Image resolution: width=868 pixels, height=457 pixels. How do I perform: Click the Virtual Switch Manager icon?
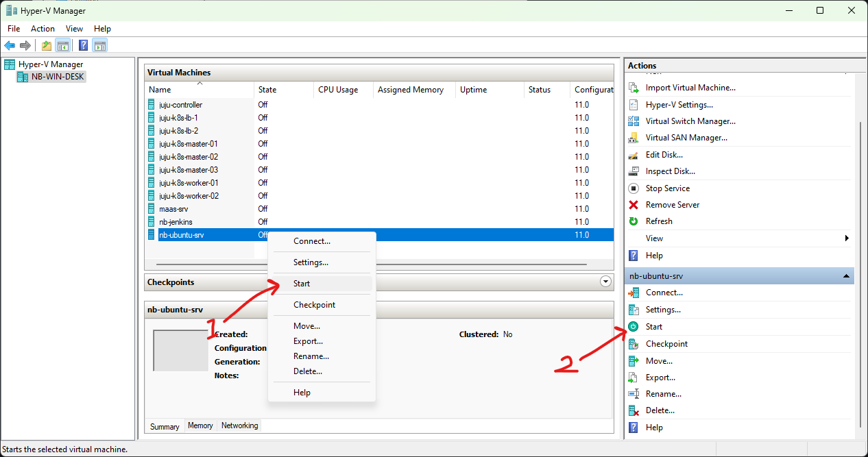(634, 121)
